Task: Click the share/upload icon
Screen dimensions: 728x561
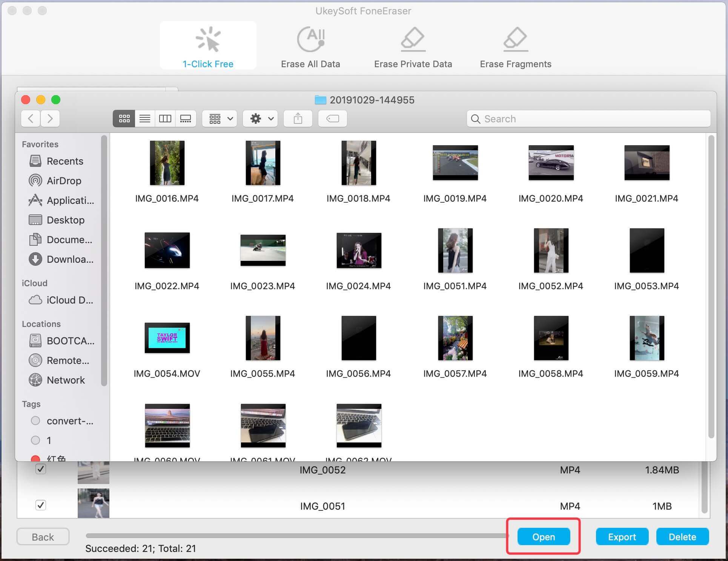Action: [x=298, y=119]
